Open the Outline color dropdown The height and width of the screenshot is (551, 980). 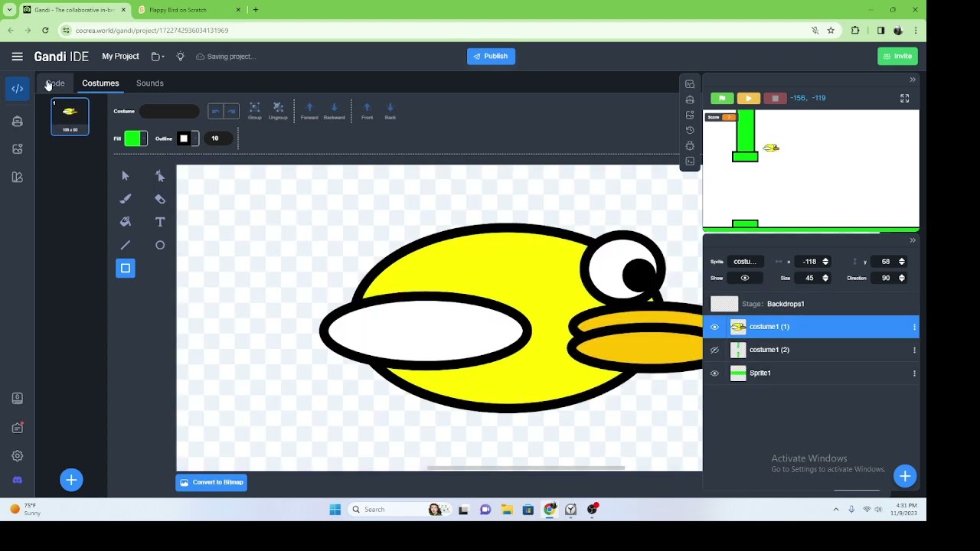195,139
